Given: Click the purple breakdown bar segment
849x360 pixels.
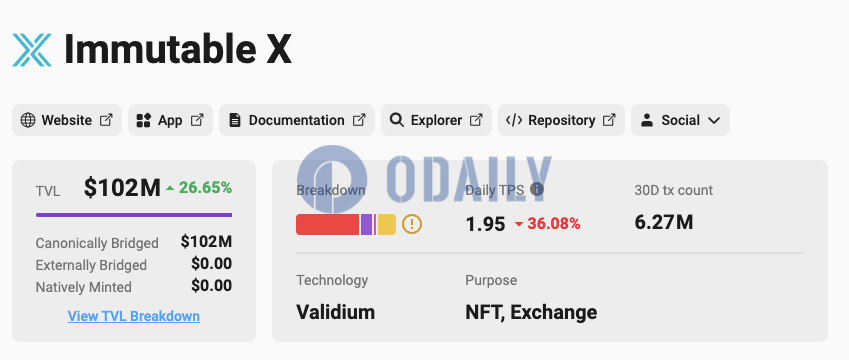Looking at the screenshot, I should (x=367, y=224).
